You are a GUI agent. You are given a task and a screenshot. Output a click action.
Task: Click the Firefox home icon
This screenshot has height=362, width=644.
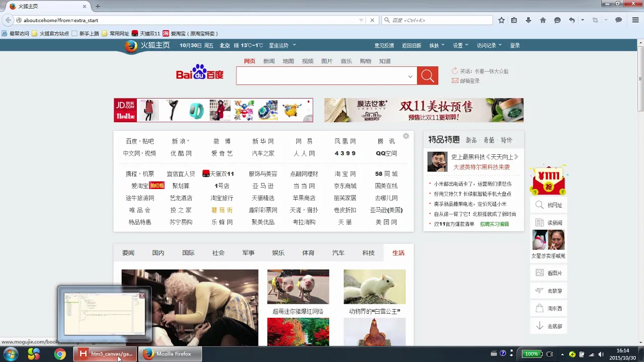coord(543,20)
